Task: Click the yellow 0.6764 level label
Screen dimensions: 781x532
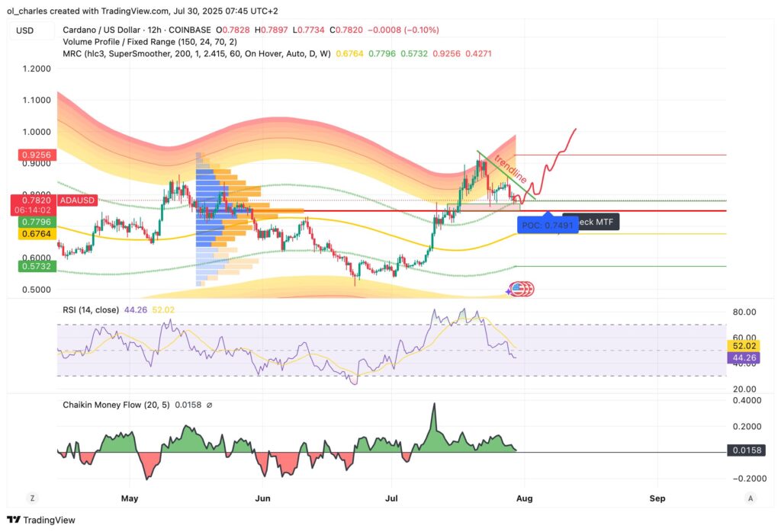Action: pyautogui.click(x=36, y=234)
